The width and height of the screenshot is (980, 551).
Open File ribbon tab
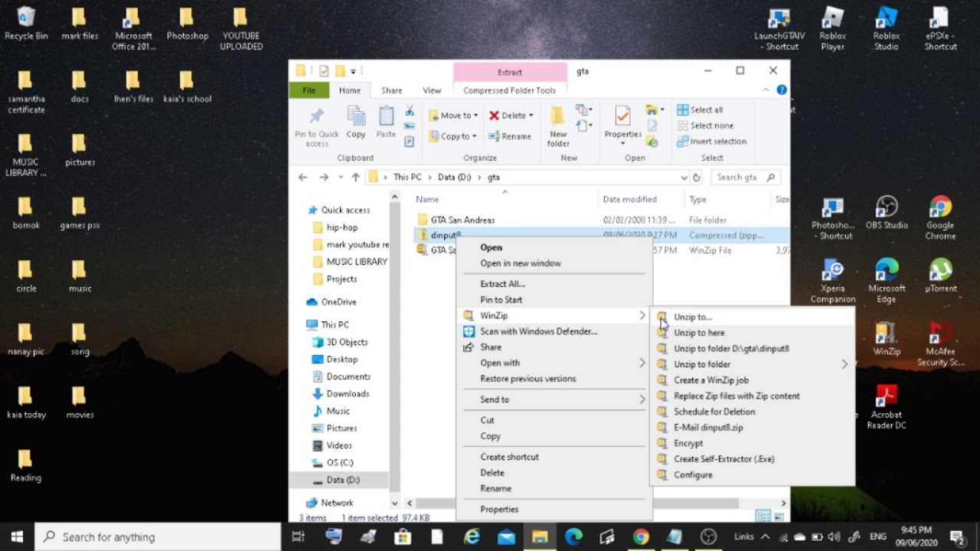coord(309,90)
